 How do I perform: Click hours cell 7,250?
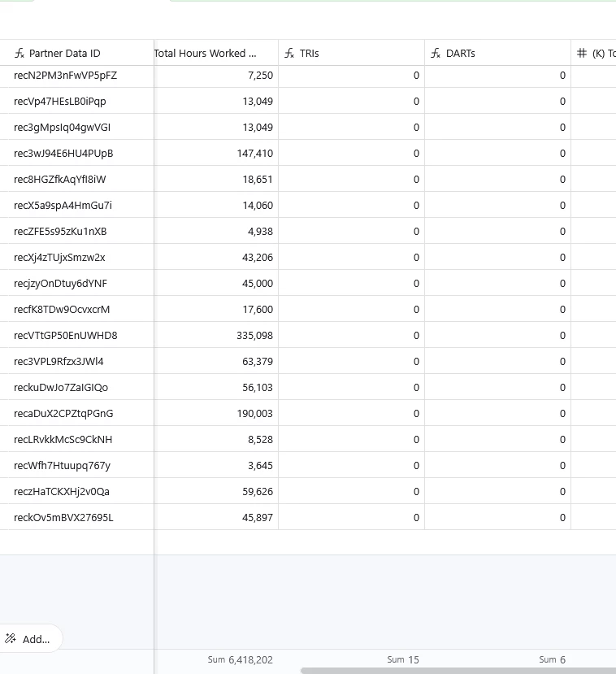216,76
